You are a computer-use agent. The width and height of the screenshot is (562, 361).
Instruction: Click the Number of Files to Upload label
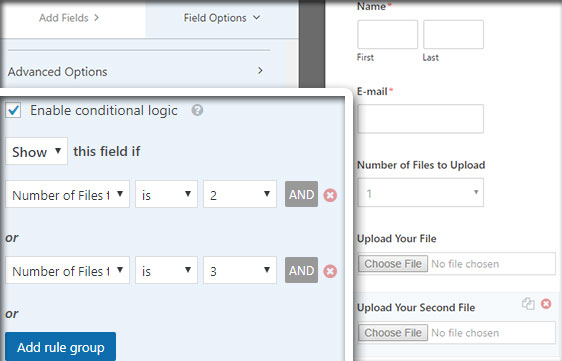421,165
